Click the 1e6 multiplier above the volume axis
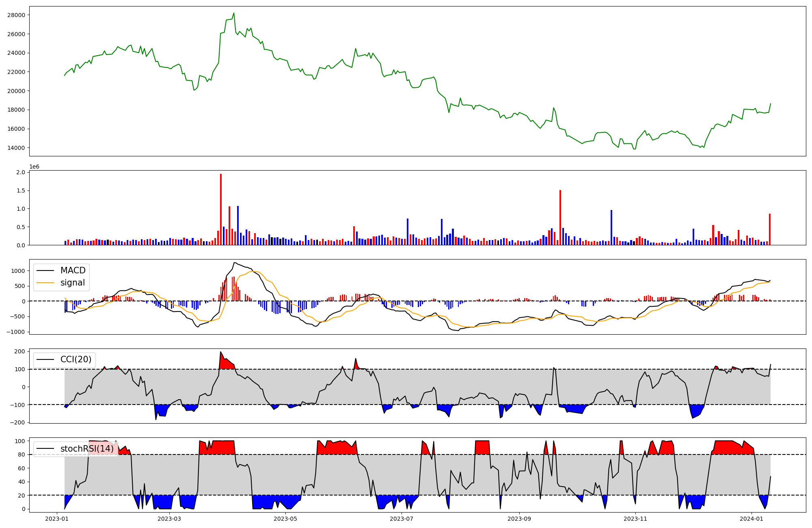The height and width of the screenshot is (528, 812). (34, 167)
